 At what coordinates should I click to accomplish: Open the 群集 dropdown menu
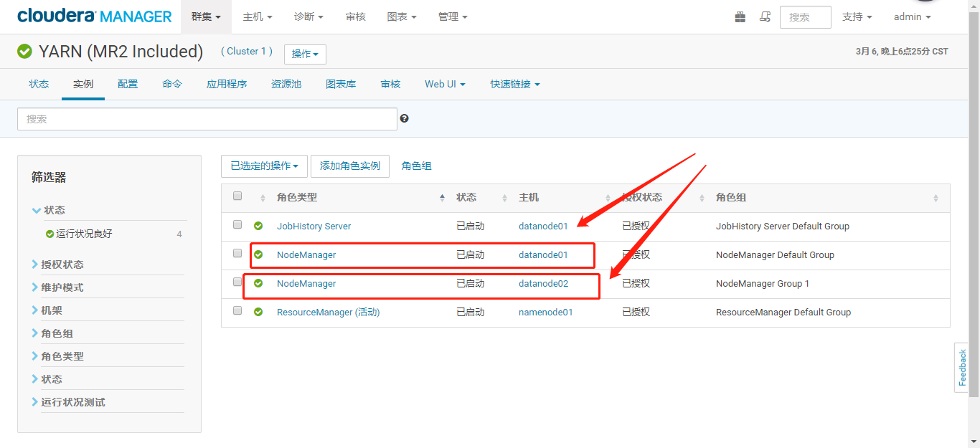pyautogui.click(x=206, y=16)
